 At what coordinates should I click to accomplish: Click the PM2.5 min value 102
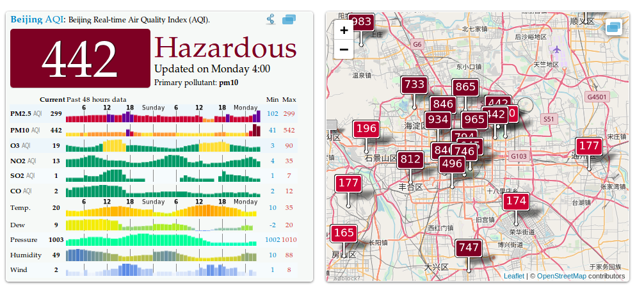[272, 114]
